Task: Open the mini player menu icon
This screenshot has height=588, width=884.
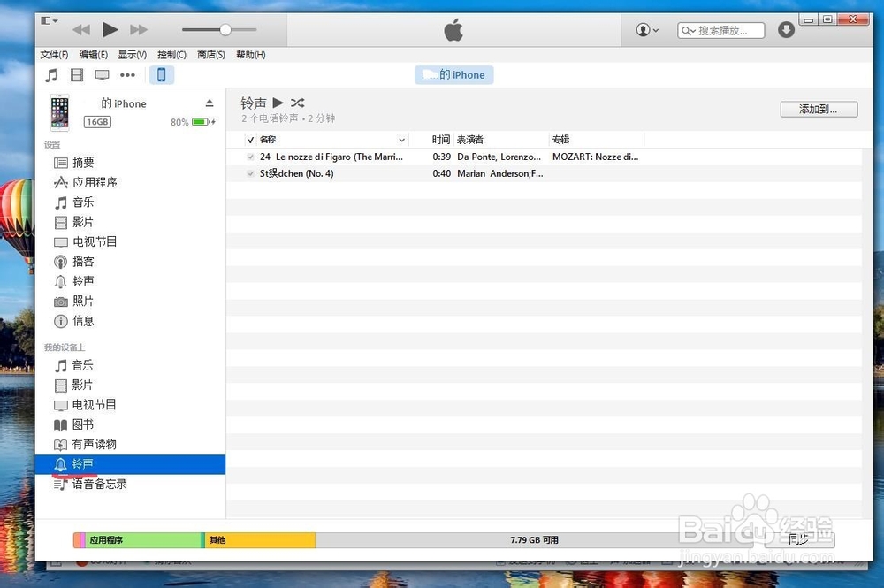Action: pyautogui.click(x=49, y=21)
